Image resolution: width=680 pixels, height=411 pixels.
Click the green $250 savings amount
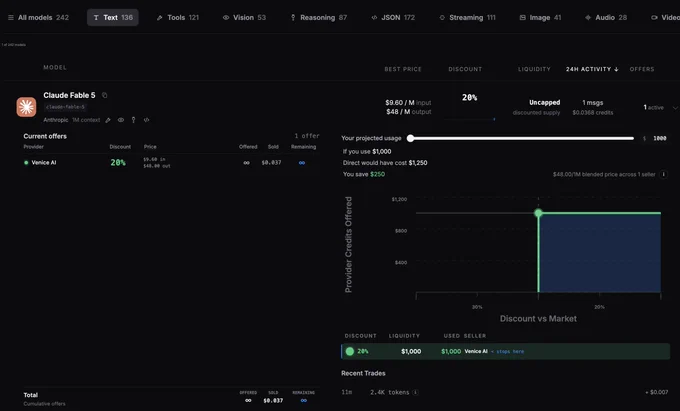pos(377,174)
